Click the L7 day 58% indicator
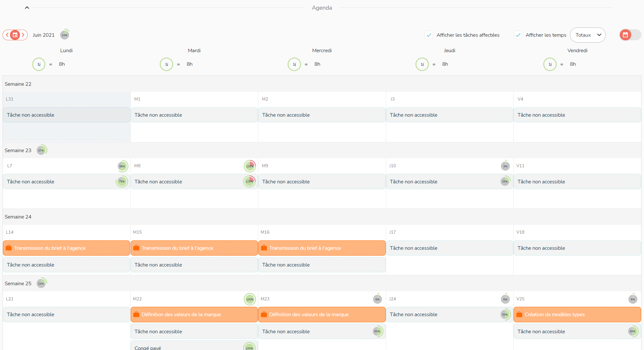 (122, 166)
